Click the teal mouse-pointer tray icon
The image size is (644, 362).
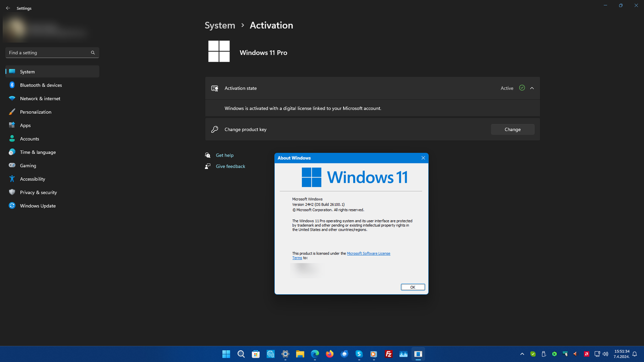[566, 354]
